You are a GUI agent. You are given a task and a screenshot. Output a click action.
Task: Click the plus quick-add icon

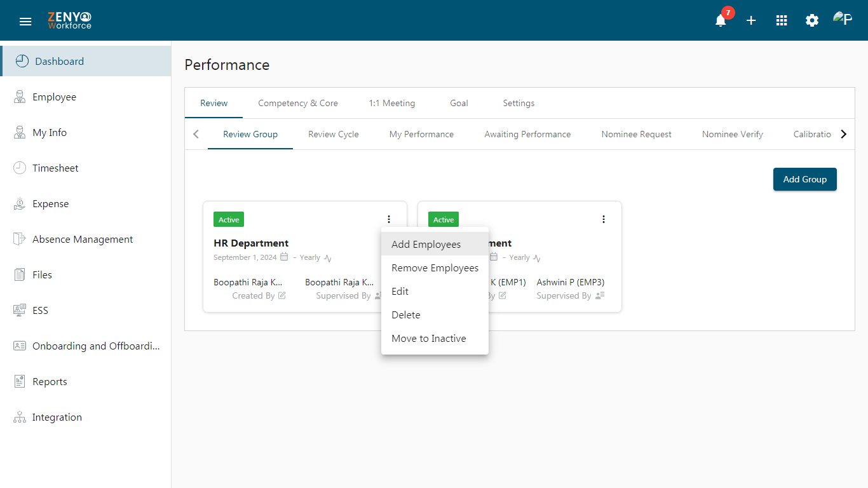[x=751, y=20]
